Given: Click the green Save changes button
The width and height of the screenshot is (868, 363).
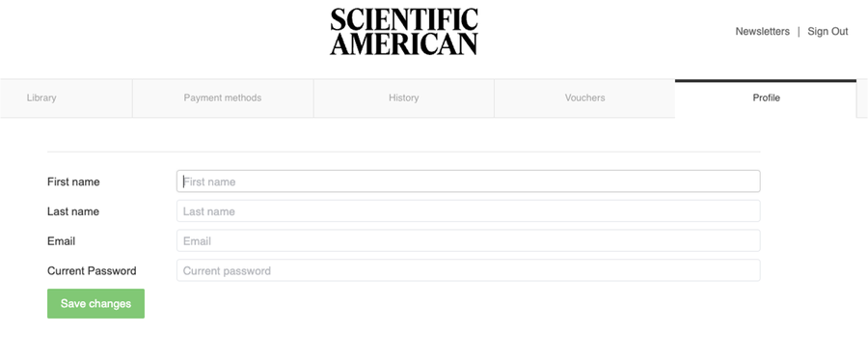Looking at the screenshot, I should pos(95,304).
